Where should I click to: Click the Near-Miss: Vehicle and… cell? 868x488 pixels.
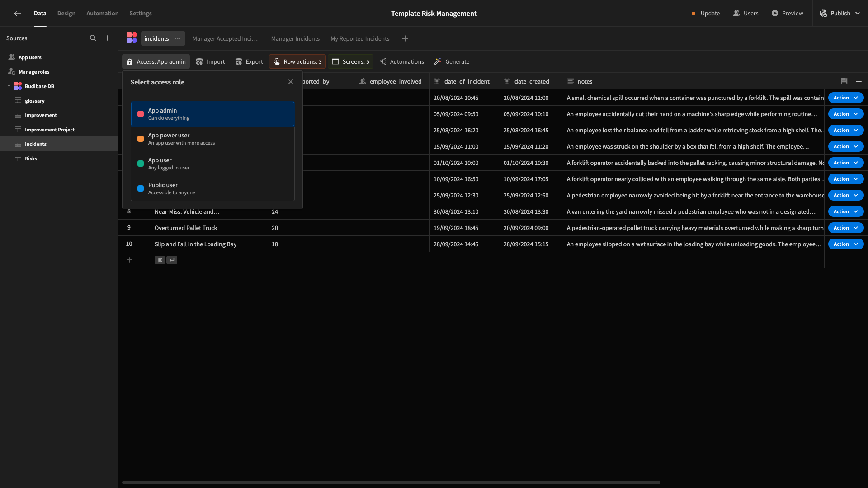coord(187,212)
